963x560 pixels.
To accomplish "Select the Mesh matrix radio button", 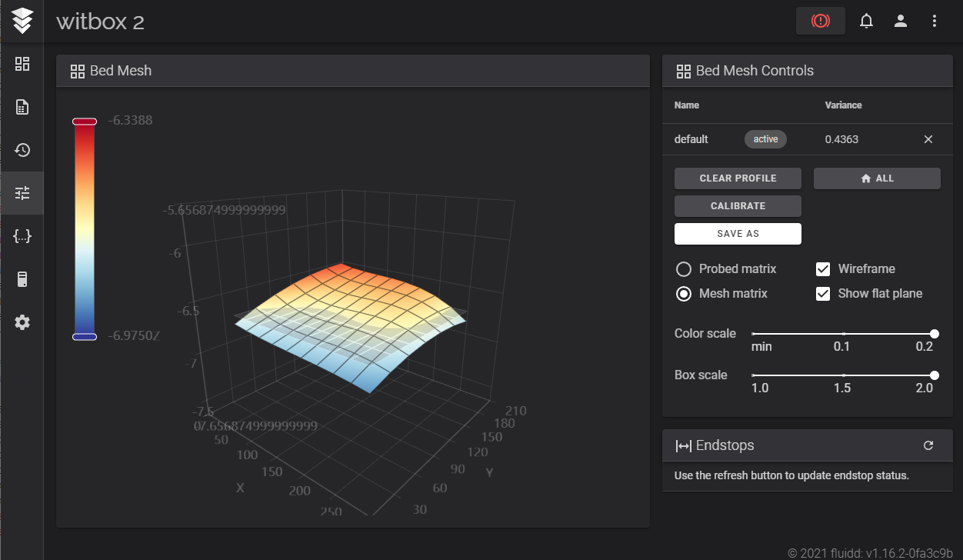I will [x=683, y=294].
